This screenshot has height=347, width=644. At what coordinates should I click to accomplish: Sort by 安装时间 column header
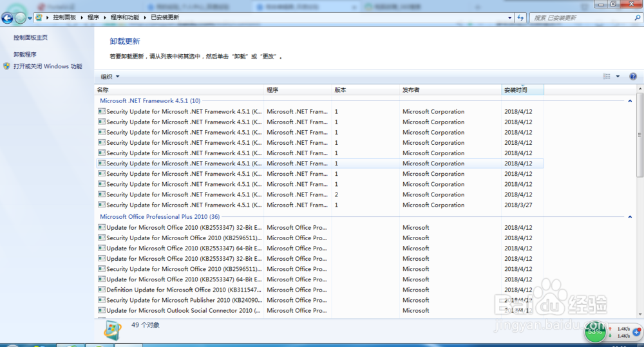pos(523,90)
